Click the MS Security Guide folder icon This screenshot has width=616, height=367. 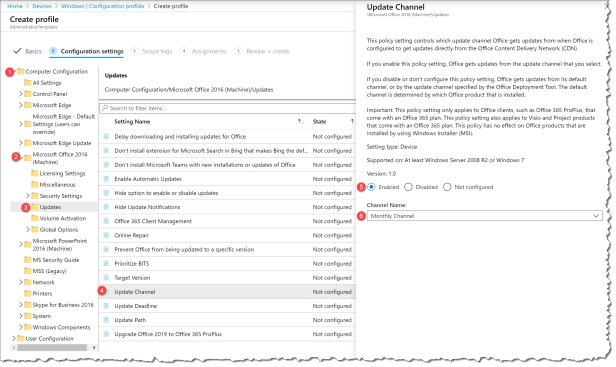[28, 260]
